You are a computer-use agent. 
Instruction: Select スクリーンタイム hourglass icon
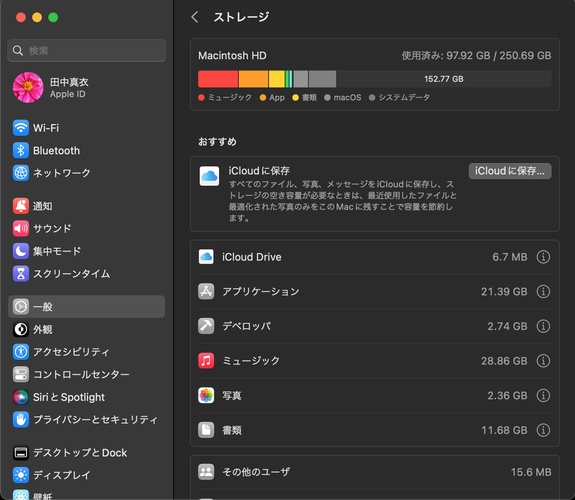point(21,274)
